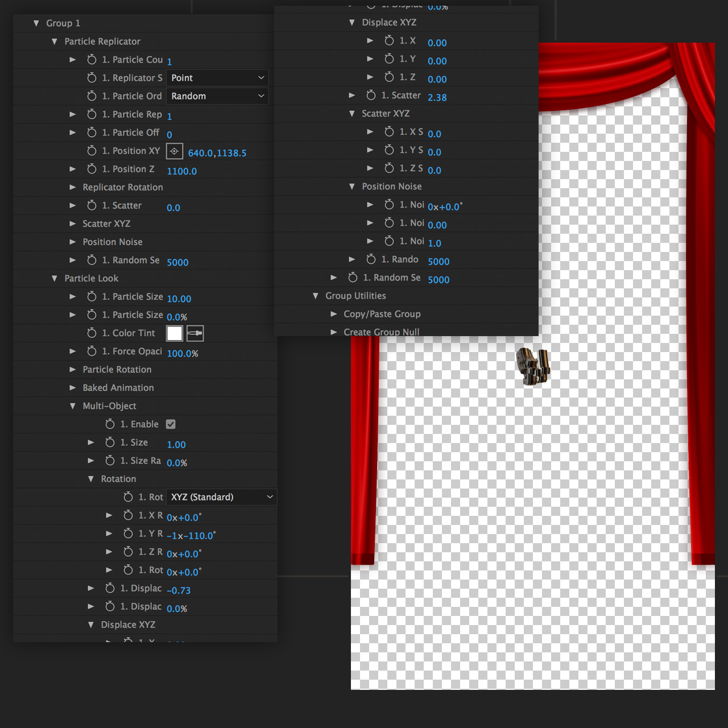Toggle stopwatch for Color Tint property
The image size is (728, 728).
(92, 333)
